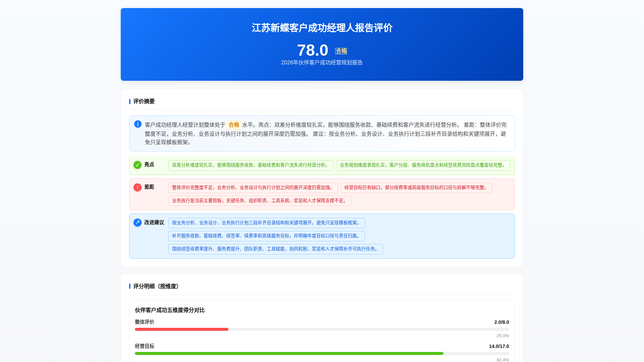Select suggestion tag starting with 补齐服务收款
644x362 pixels.
pyautogui.click(x=267, y=236)
